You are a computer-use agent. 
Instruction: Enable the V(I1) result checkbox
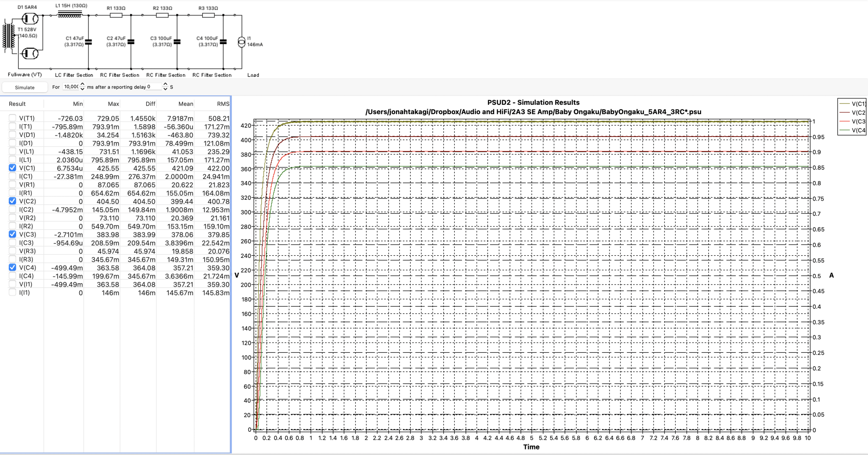click(x=12, y=284)
